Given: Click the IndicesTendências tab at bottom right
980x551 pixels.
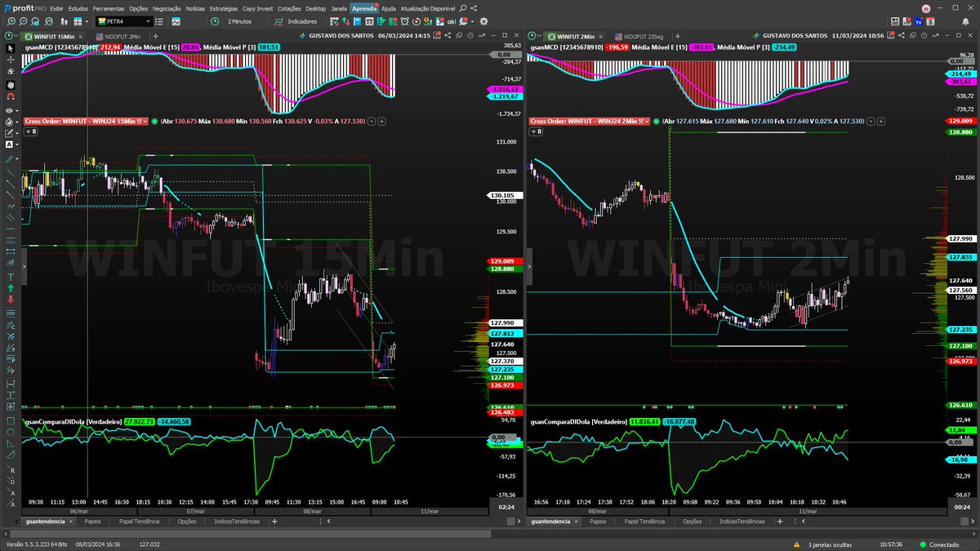Looking at the screenshot, I should pos(742,521).
